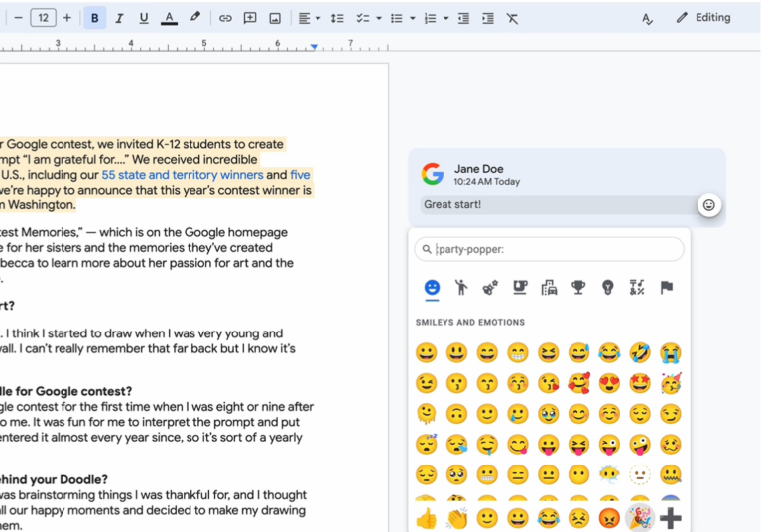Click the Jane Doe commenter name
The width and height of the screenshot is (762, 532).
coord(478,169)
